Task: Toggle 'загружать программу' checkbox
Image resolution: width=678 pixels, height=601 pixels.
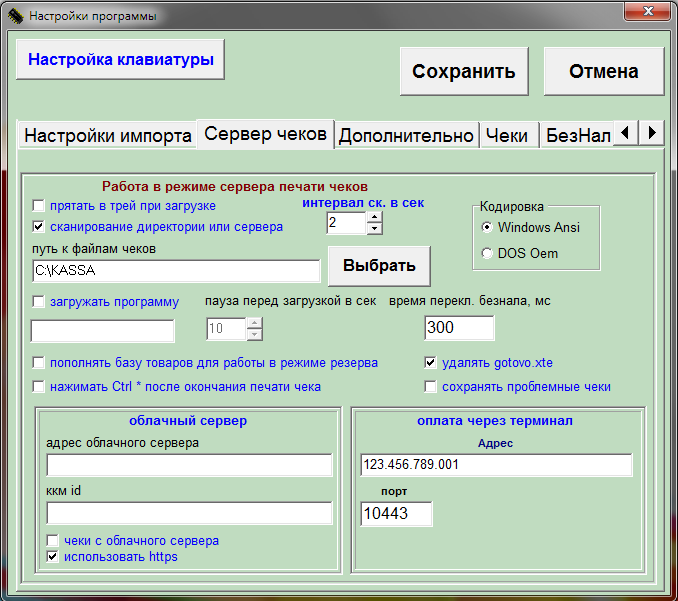Action: [x=38, y=301]
